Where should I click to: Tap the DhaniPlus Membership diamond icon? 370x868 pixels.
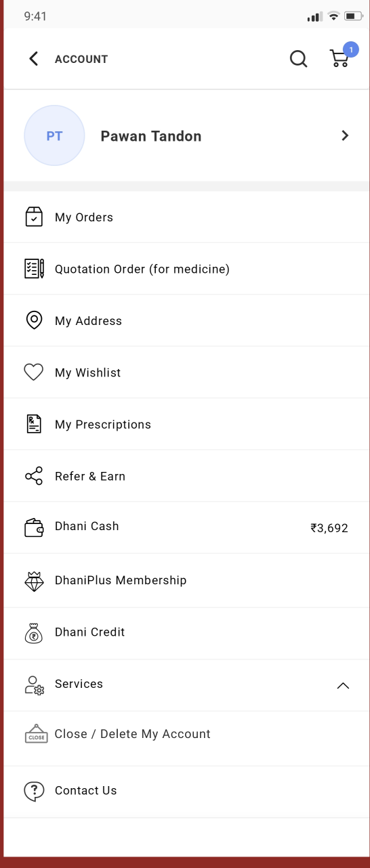[34, 581]
